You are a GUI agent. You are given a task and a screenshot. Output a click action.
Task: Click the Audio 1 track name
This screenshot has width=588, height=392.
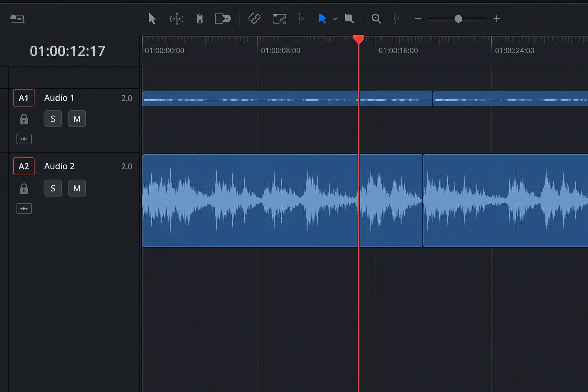tap(59, 98)
